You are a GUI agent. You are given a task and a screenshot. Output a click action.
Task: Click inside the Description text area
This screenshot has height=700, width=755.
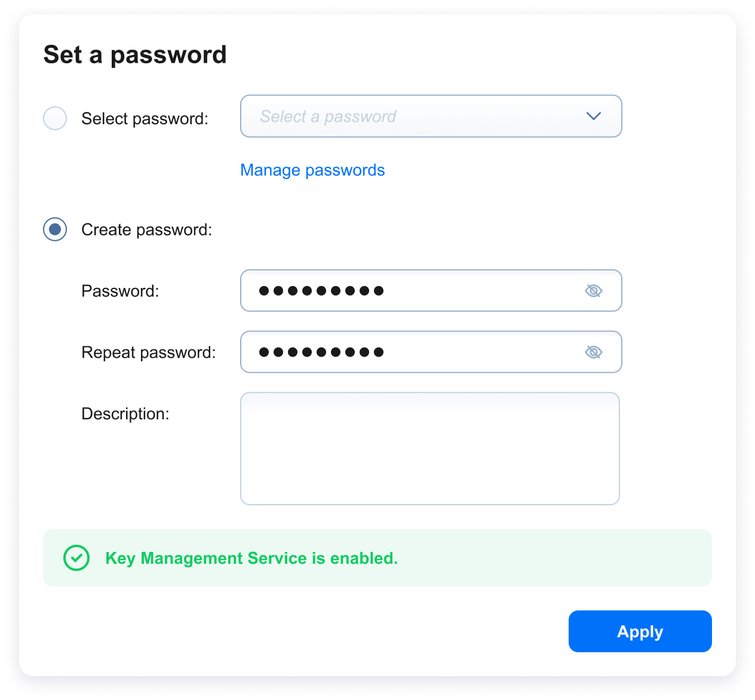tap(430, 448)
